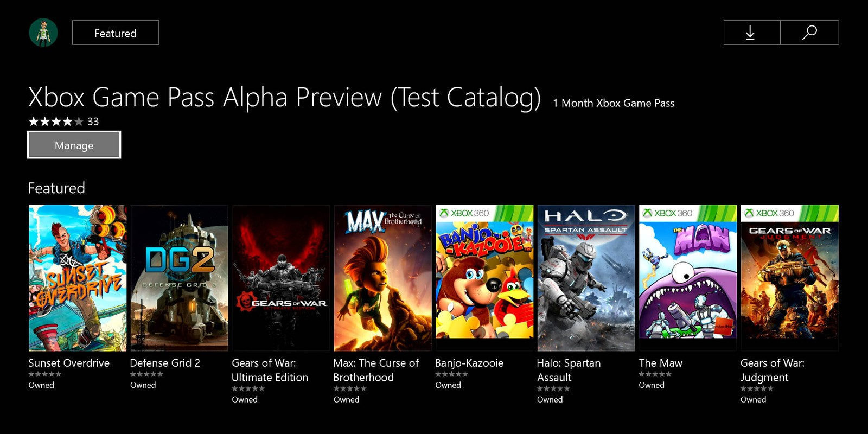The image size is (868, 434).
Task: Click Max: The Curse of Brotherhood title
Action: [376, 370]
